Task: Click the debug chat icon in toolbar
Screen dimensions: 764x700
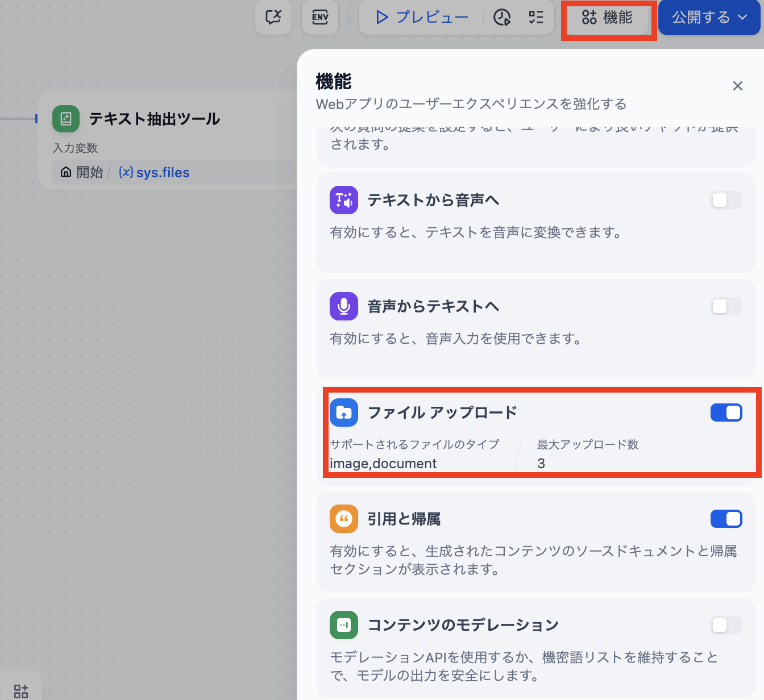Action: tap(273, 17)
